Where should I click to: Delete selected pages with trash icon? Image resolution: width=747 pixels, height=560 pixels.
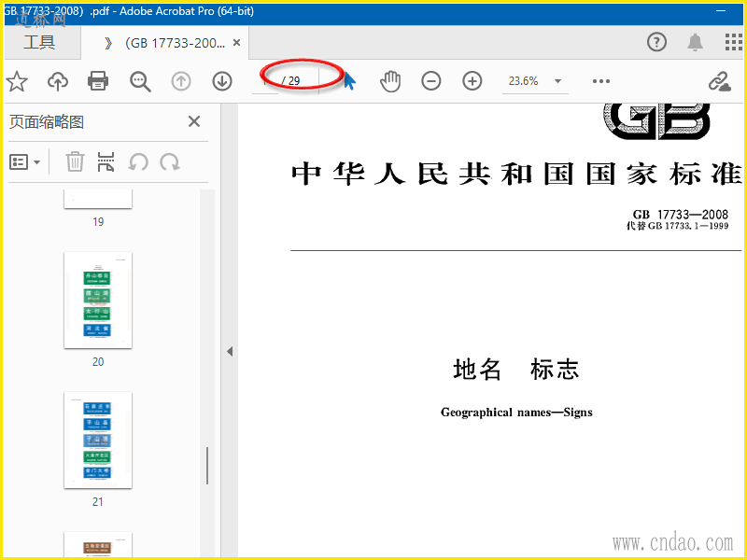75,161
